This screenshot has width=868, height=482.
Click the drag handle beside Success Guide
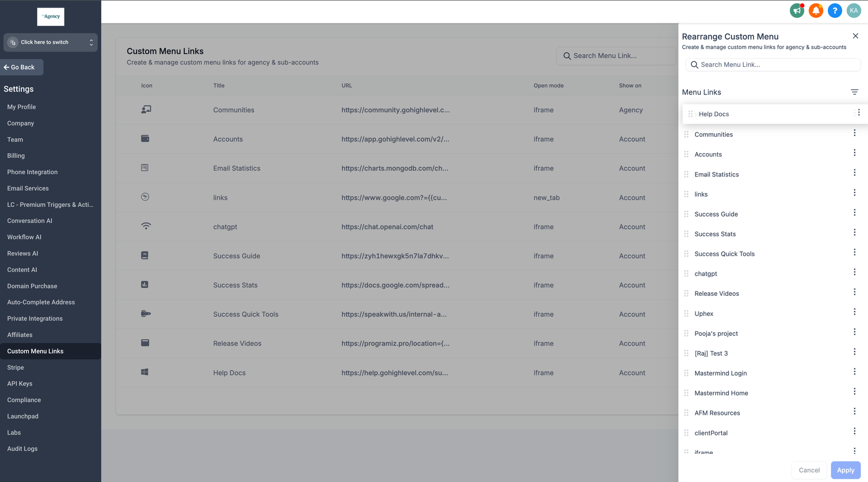point(686,214)
